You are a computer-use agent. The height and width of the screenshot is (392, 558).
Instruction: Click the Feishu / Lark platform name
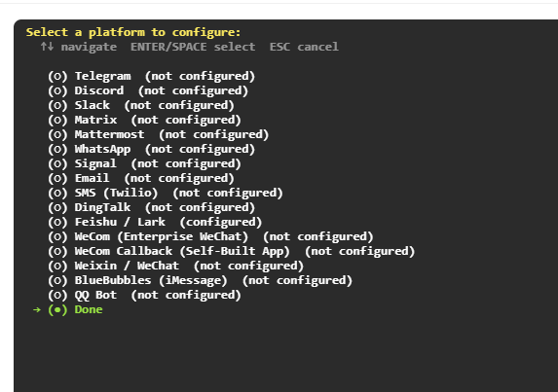[x=120, y=222]
